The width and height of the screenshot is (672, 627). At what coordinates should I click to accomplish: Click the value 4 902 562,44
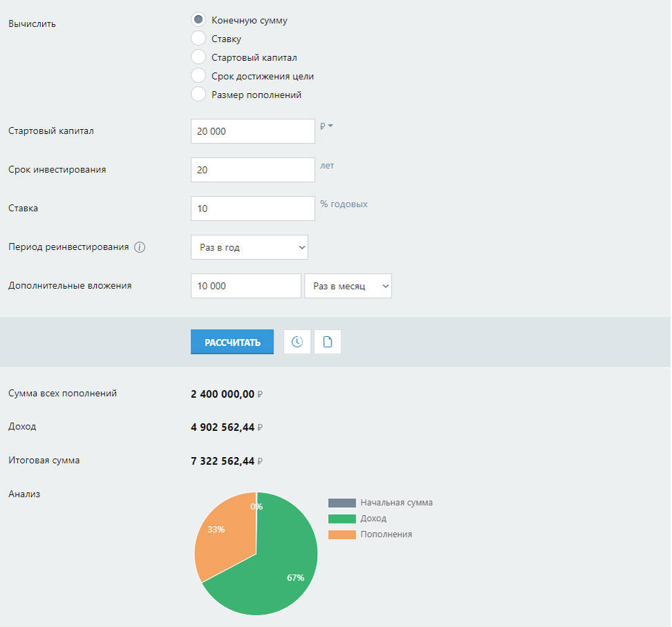[x=223, y=427]
